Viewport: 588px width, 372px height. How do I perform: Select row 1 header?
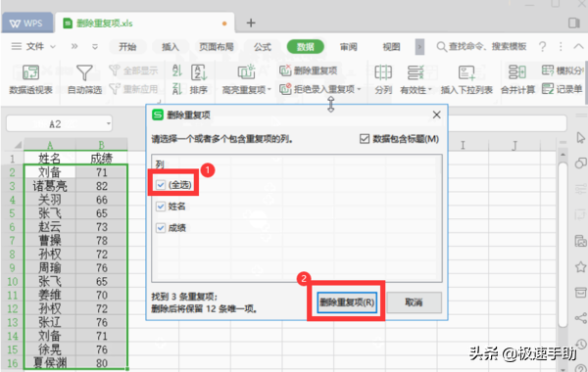pyautogui.click(x=13, y=159)
